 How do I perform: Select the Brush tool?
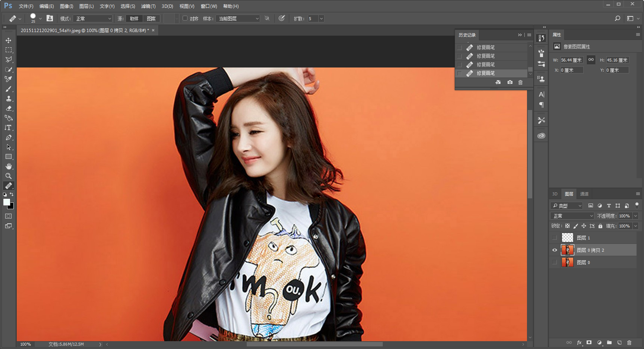[x=8, y=89]
